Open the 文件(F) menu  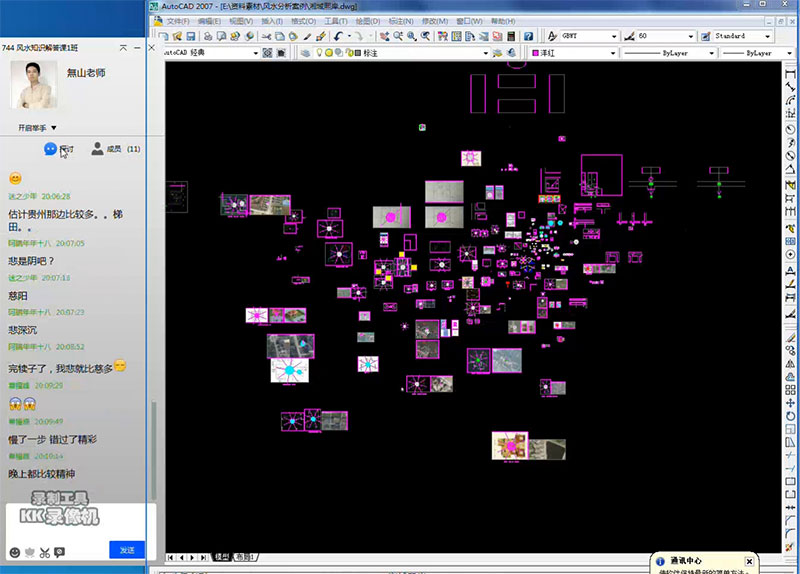click(178, 21)
